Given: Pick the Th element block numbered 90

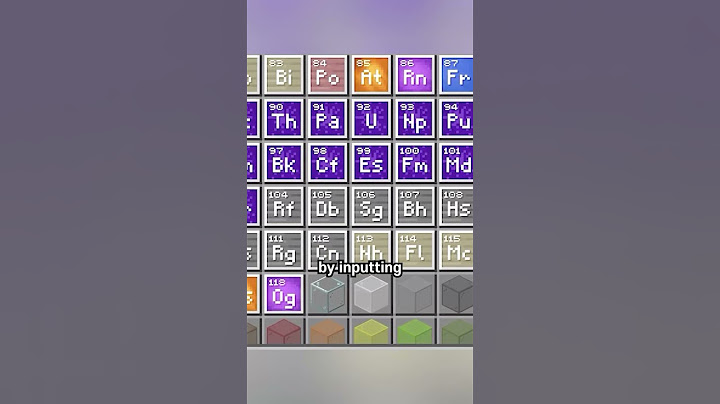Looking at the screenshot, I should click(x=284, y=118).
